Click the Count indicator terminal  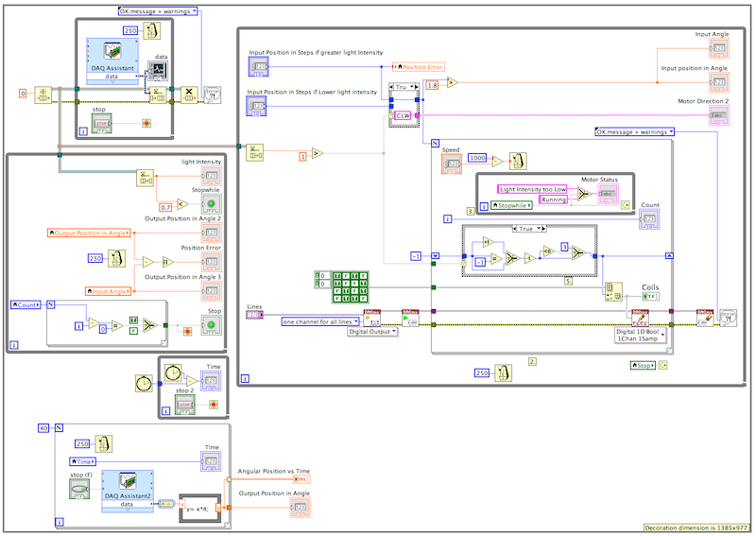click(649, 219)
